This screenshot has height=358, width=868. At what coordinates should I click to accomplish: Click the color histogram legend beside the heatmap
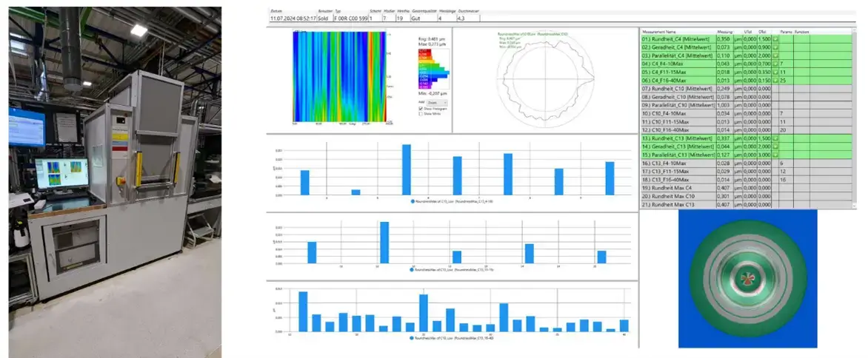point(434,69)
